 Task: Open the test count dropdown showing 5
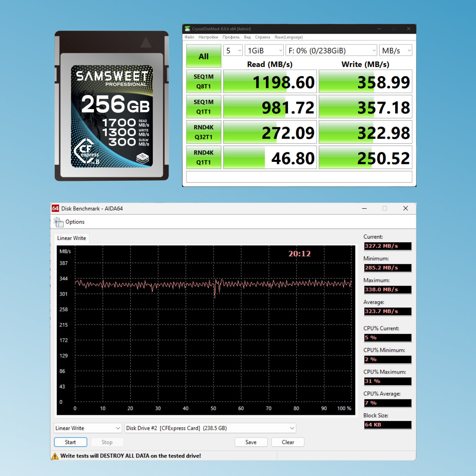233,50
